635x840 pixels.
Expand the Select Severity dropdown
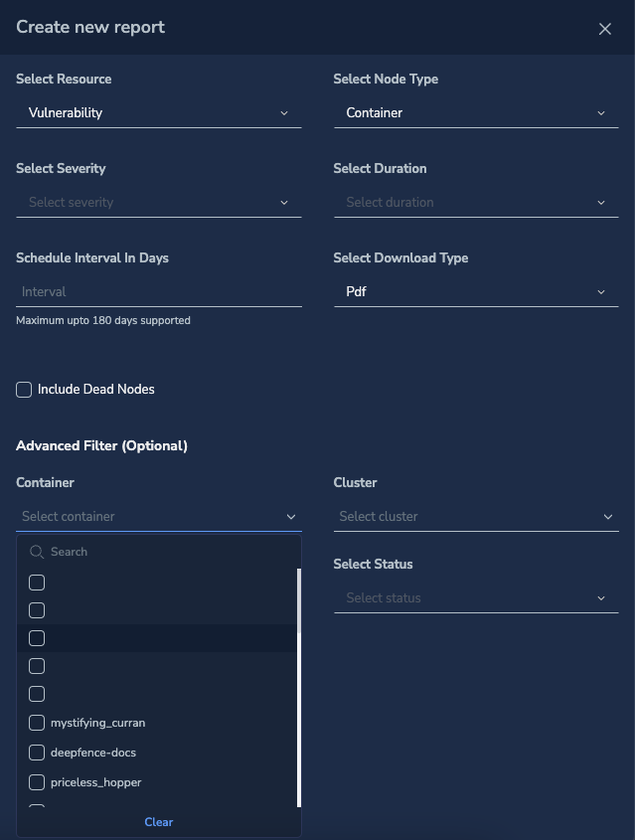(159, 202)
